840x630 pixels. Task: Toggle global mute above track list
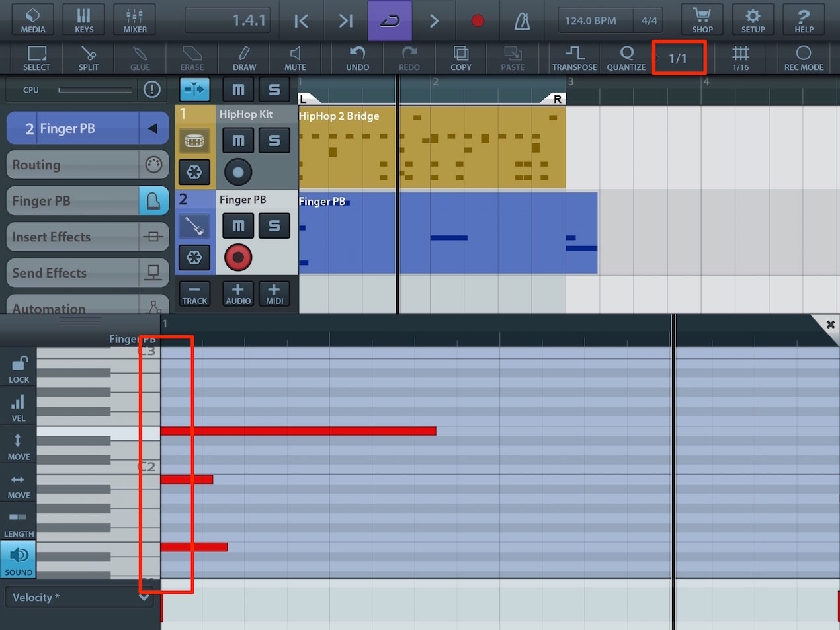click(x=238, y=89)
